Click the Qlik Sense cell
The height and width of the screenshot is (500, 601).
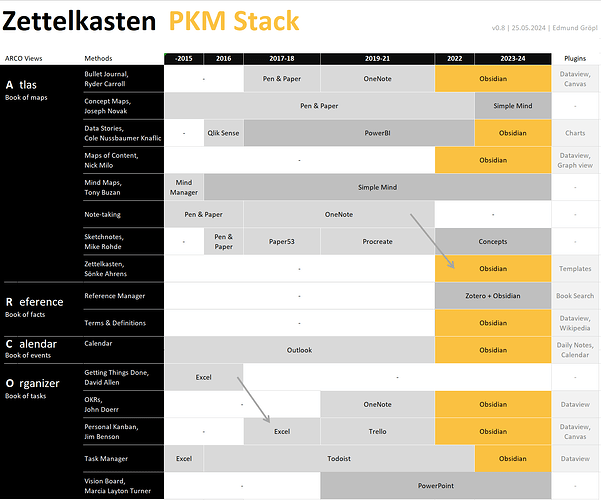(223, 132)
